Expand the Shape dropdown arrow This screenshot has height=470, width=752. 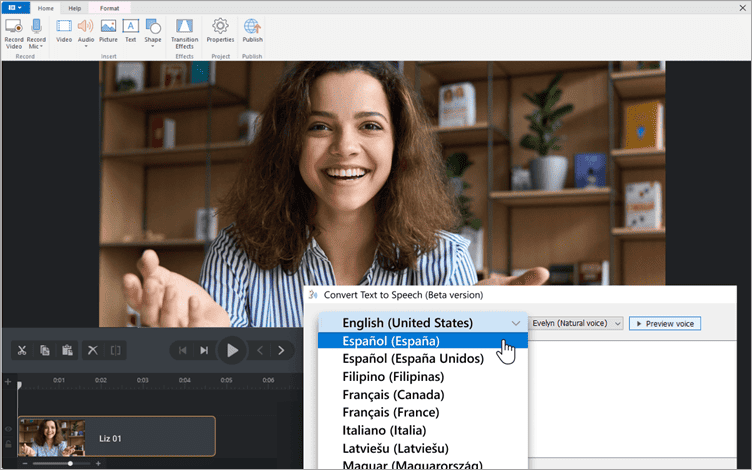[x=153, y=47]
